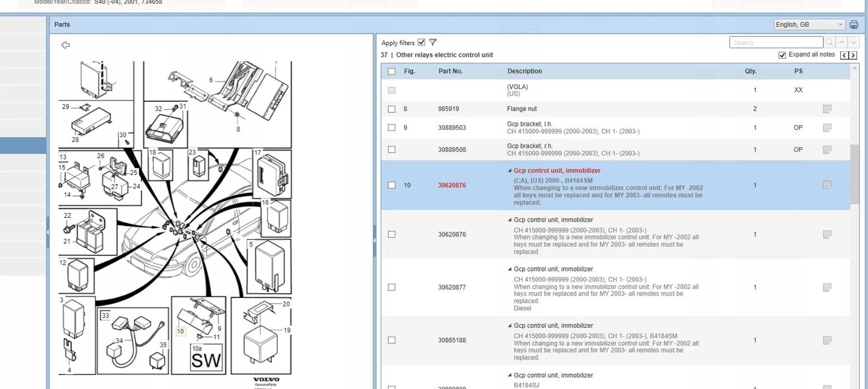The image size is (868, 389).
Task: Click the note icon on the Flange nut row
Action: tap(827, 109)
